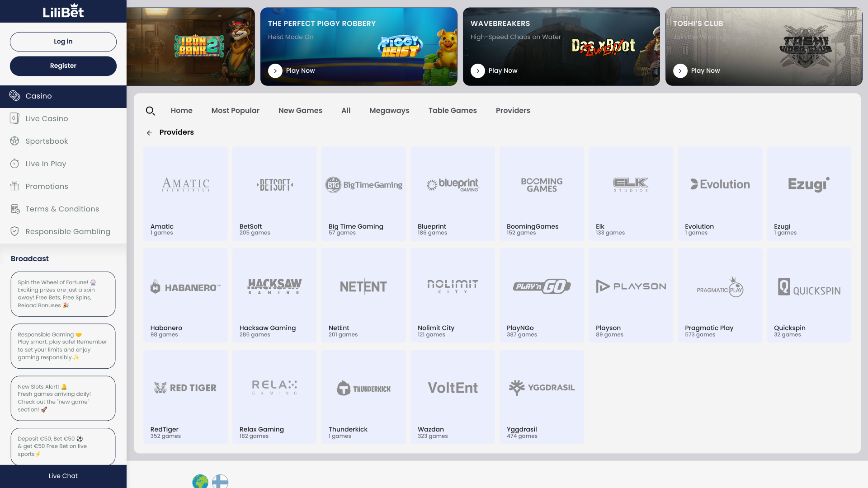Click Log in
Screen dimensions: 868x488
tap(63, 42)
